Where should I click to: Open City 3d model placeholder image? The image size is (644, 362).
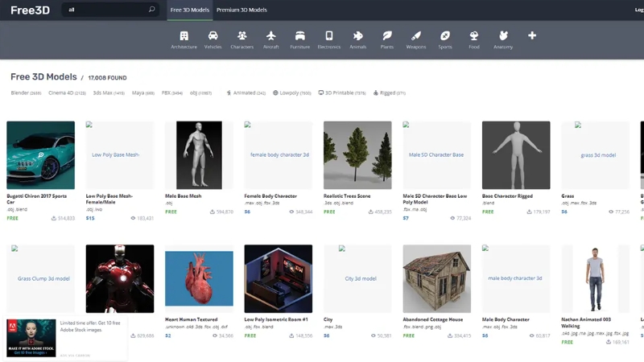click(x=357, y=278)
